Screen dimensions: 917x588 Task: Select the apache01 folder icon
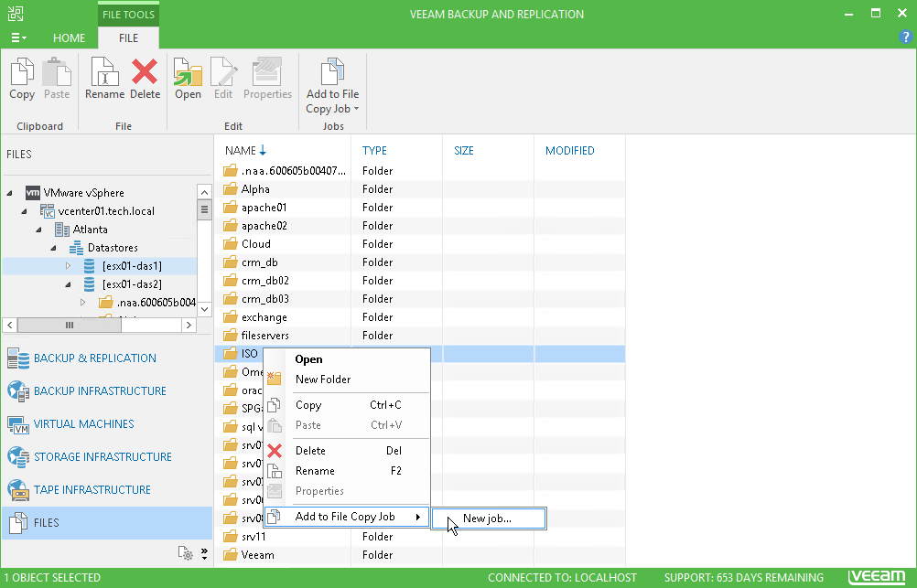tap(231, 208)
